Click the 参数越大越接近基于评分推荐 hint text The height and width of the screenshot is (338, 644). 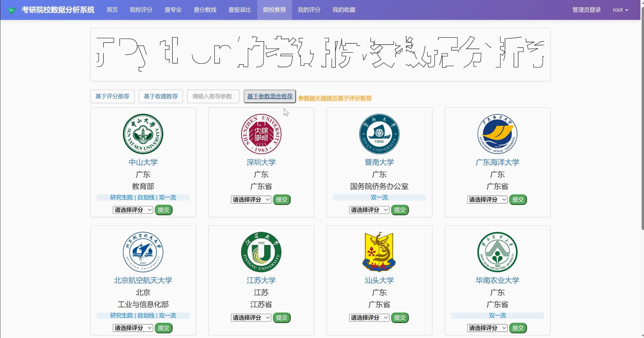tap(335, 98)
